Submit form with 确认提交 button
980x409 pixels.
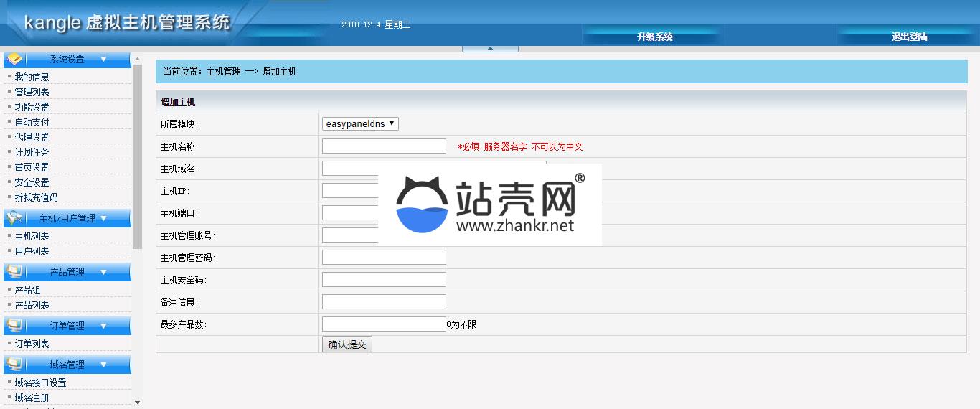tap(347, 344)
